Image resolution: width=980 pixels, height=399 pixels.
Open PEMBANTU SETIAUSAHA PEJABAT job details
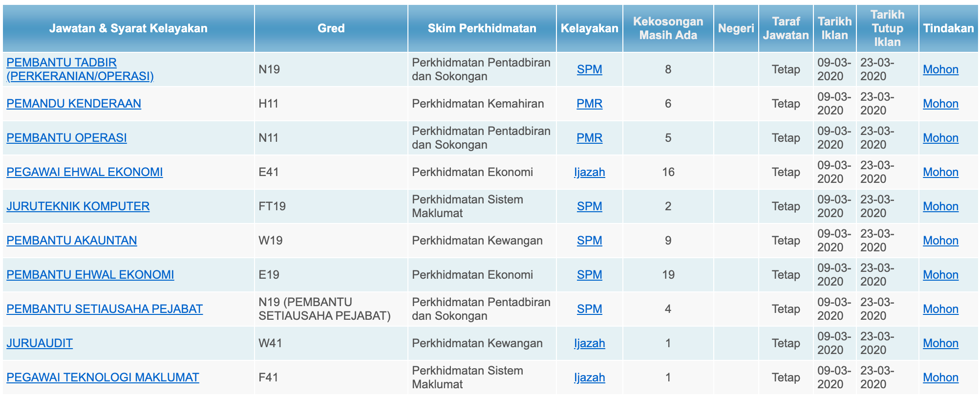[x=105, y=309]
